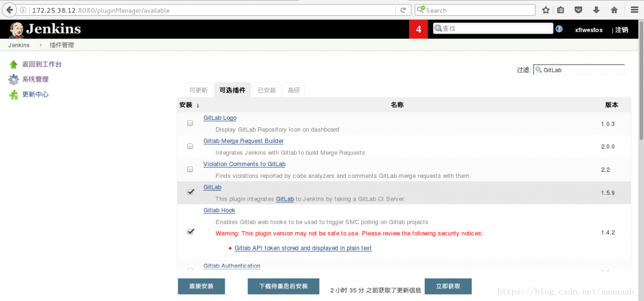
Task: Open Gitlab Authentication plugin link
Action: coord(232,266)
